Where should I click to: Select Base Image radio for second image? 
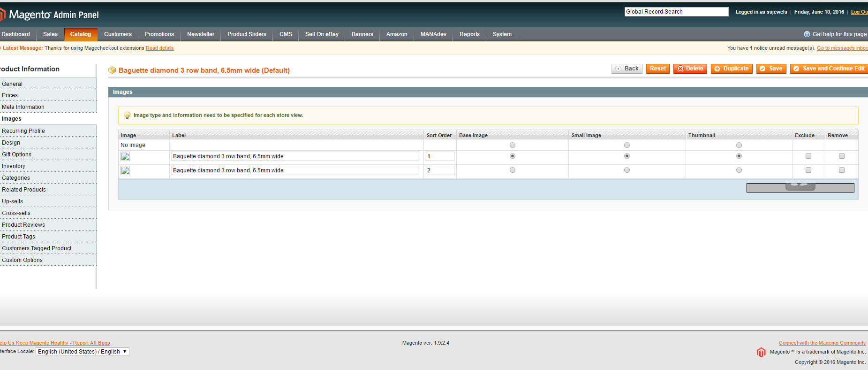tap(512, 170)
